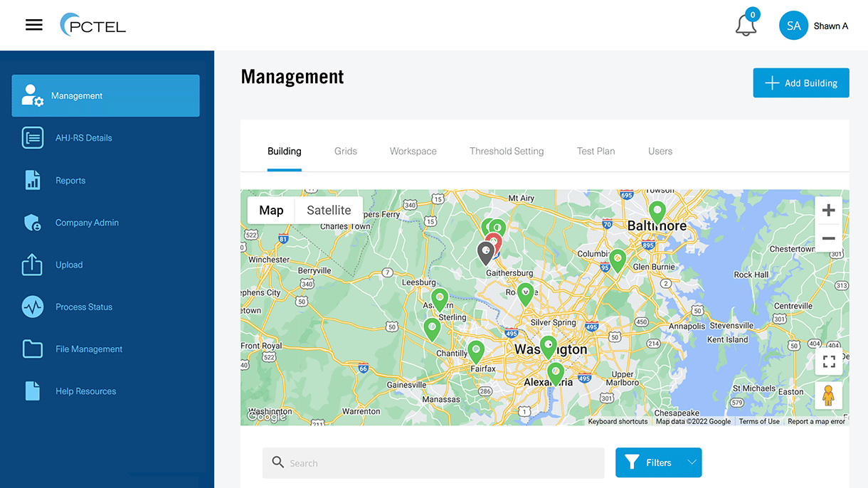This screenshot has width=868, height=488.
Task: Toggle fullscreen map view
Action: click(828, 361)
